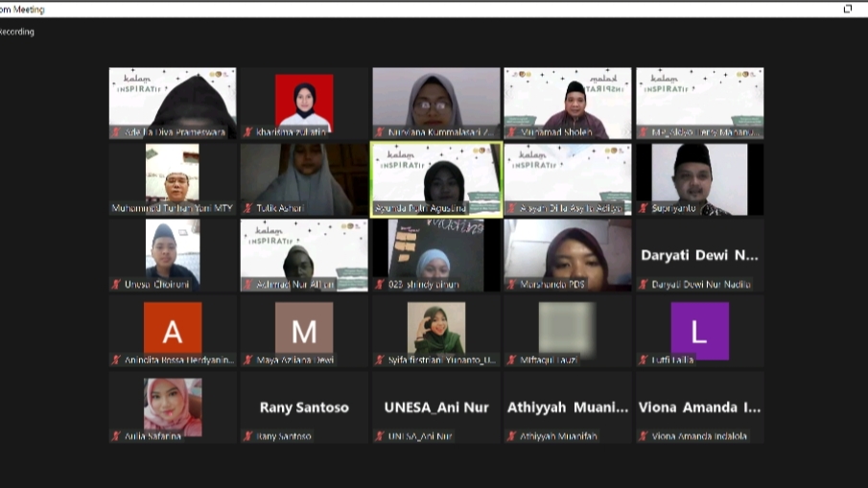This screenshot has height=488, width=868.
Task: Click the muted mic icon for Aulia Safarina
Action: 117,436
